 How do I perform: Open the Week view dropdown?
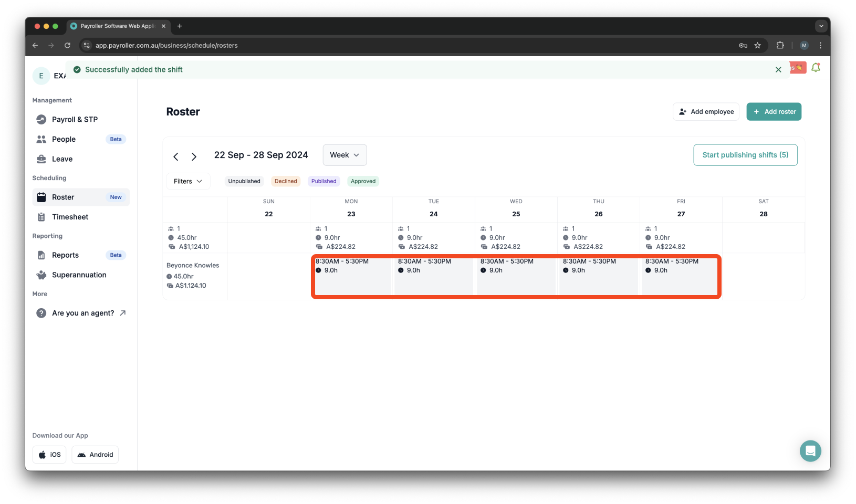coord(345,155)
